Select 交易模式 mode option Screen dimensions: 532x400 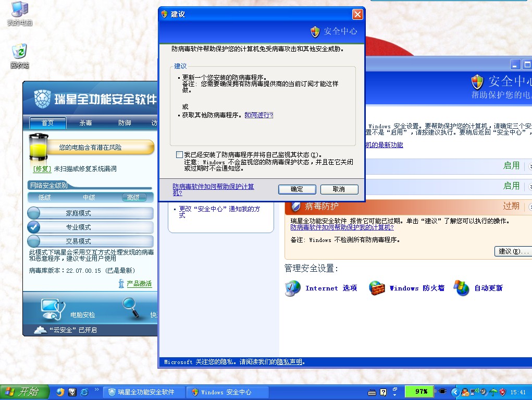coord(90,241)
